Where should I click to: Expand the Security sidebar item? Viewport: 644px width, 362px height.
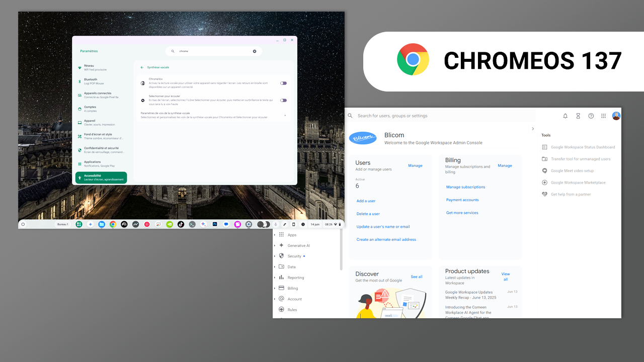point(275,256)
